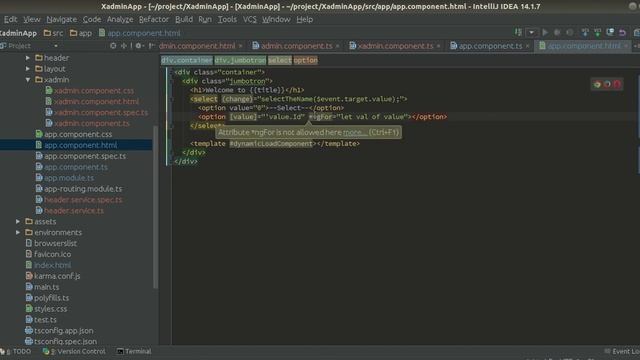Open the Run menu
The height and width of the screenshot is (360, 640).
205,19
